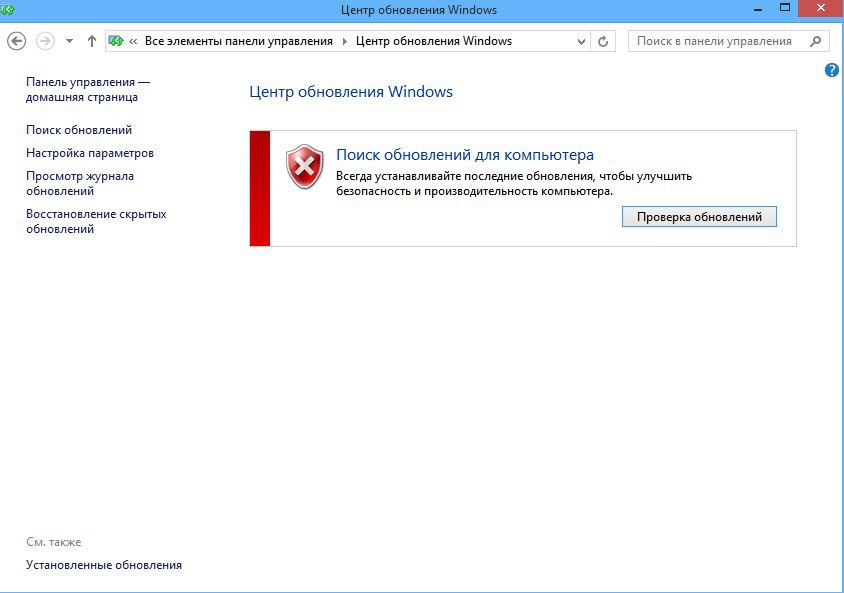Maximize the Windows Update window
Image resolution: width=844 pixels, height=593 pixels.
[x=785, y=8]
